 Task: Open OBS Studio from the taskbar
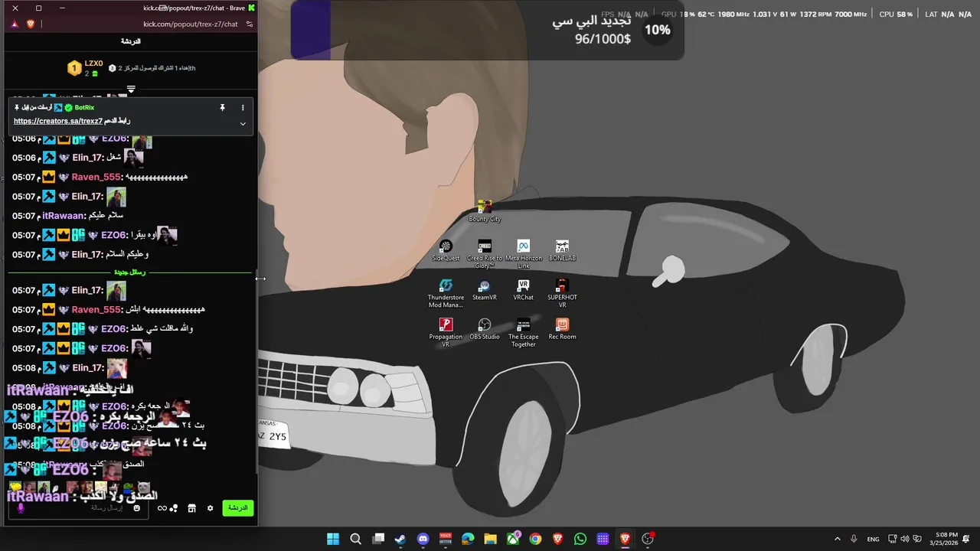point(648,539)
